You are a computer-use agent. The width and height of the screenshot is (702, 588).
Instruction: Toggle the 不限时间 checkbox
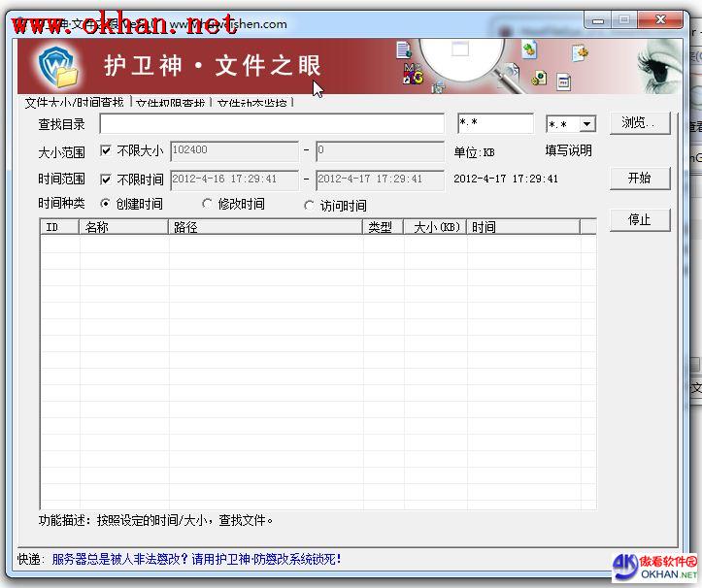(106, 180)
